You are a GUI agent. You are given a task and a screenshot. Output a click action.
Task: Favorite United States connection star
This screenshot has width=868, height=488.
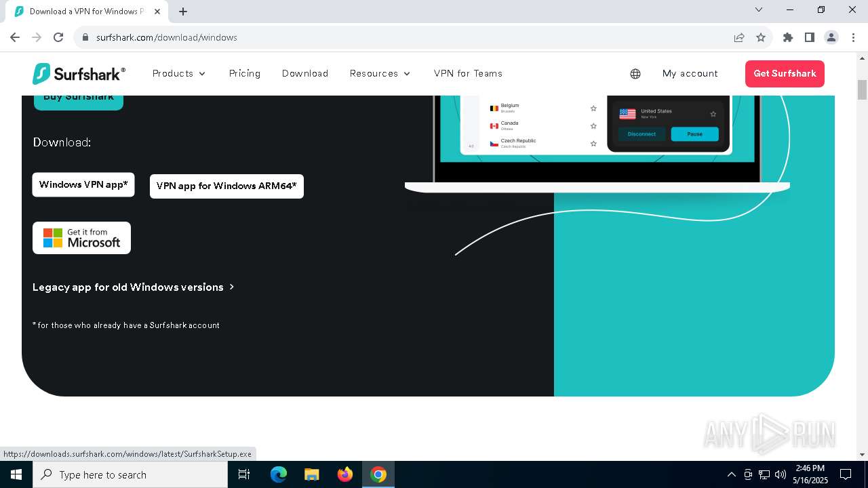[x=713, y=114]
